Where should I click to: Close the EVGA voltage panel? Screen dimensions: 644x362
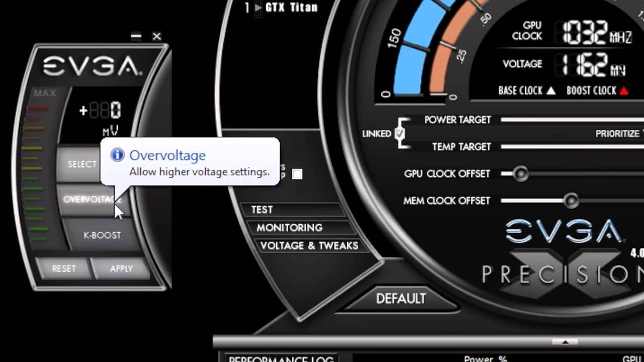(x=156, y=36)
